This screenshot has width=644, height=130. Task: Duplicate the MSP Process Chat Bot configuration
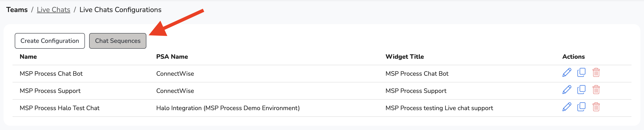coord(581,73)
